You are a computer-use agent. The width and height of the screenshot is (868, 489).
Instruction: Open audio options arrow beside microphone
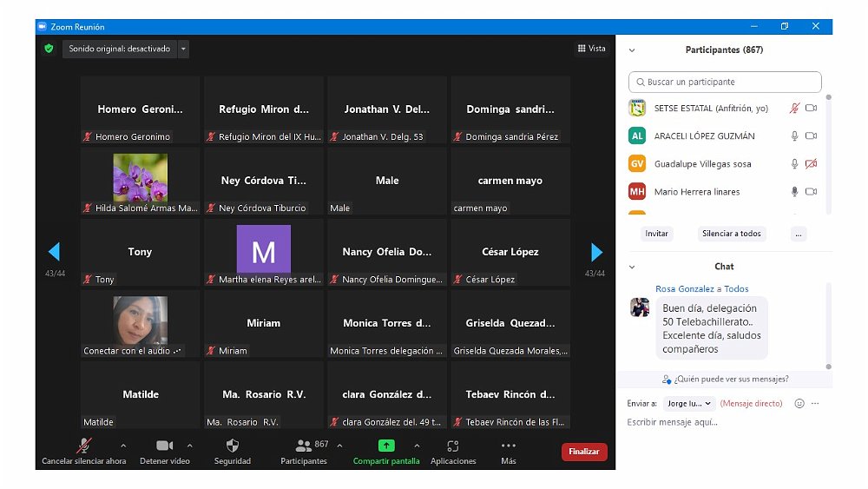pyautogui.click(x=123, y=446)
